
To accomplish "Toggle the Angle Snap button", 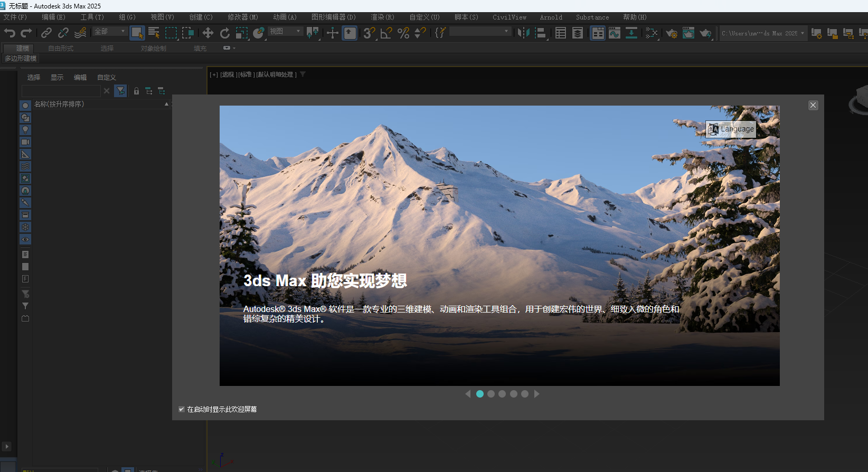I will (x=386, y=33).
